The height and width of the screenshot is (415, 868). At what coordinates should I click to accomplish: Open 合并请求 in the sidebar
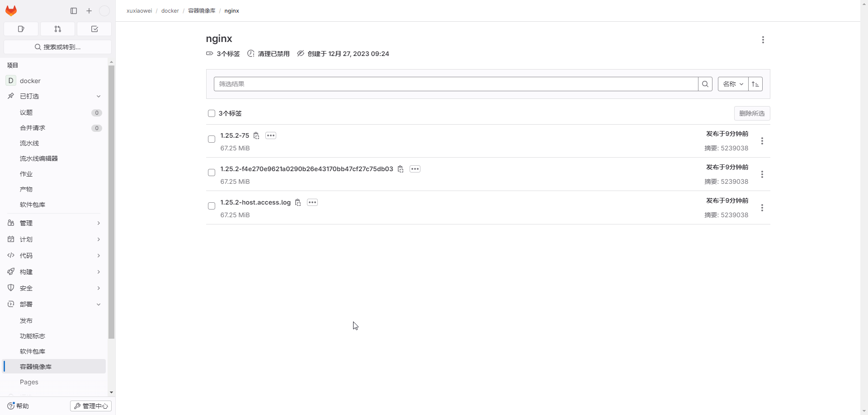(x=54, y=128)
